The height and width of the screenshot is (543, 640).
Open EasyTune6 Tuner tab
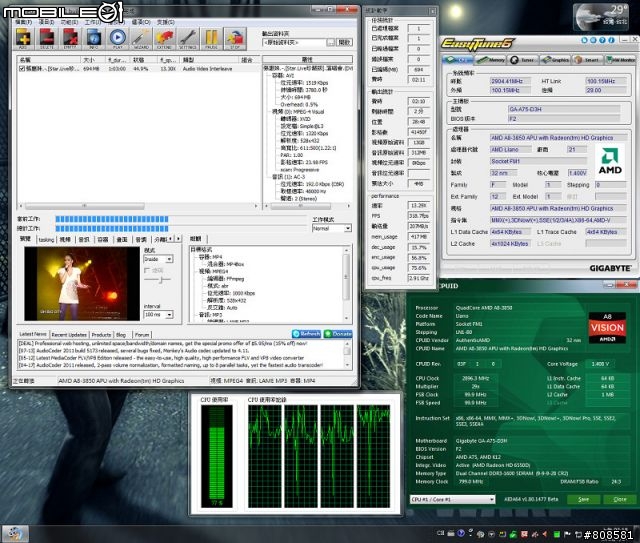(523, 60)
